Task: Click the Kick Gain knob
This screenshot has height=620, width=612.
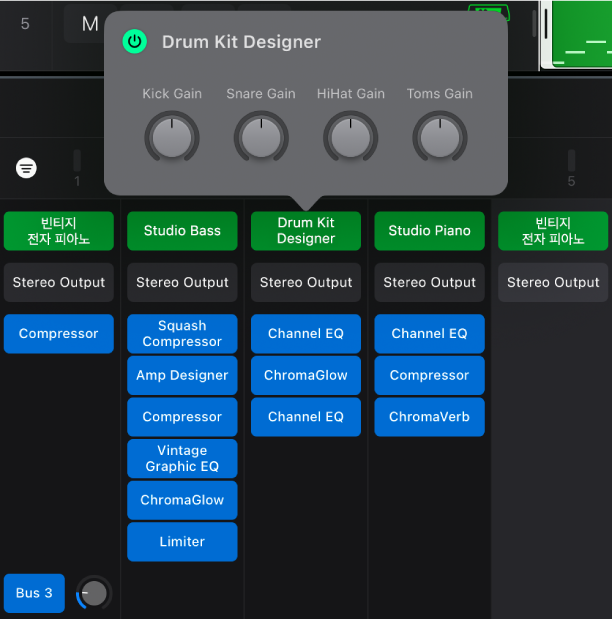Action: point(172,137)
